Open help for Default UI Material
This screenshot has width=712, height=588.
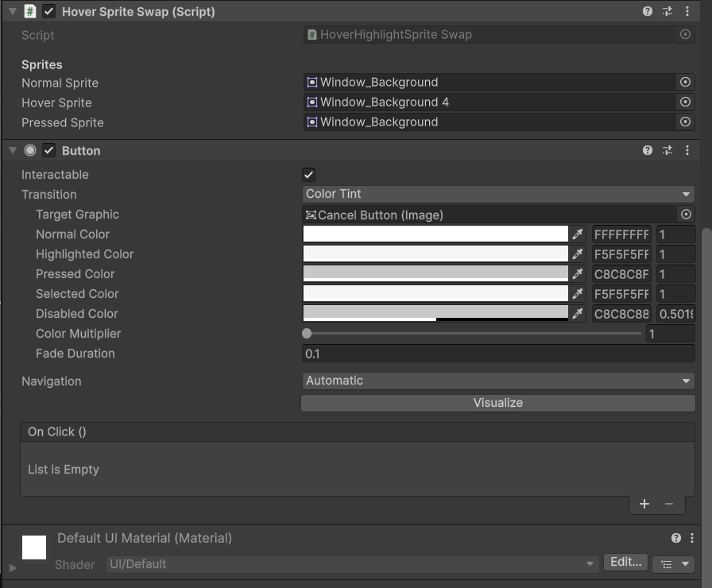[x=676, y=538]
